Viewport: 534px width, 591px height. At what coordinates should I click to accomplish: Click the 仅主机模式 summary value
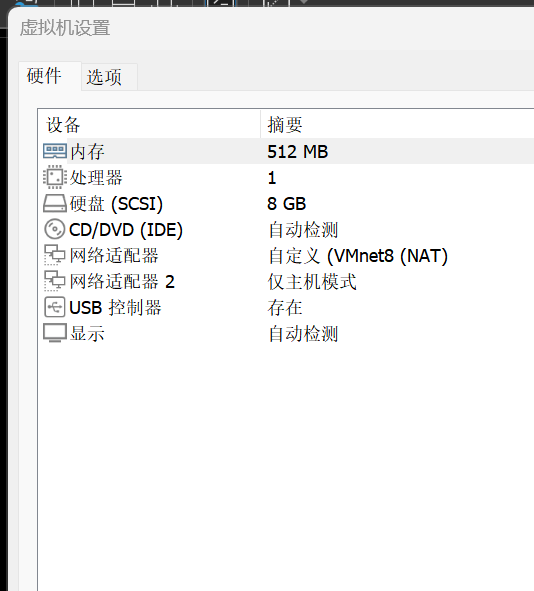tap(312, 282)
